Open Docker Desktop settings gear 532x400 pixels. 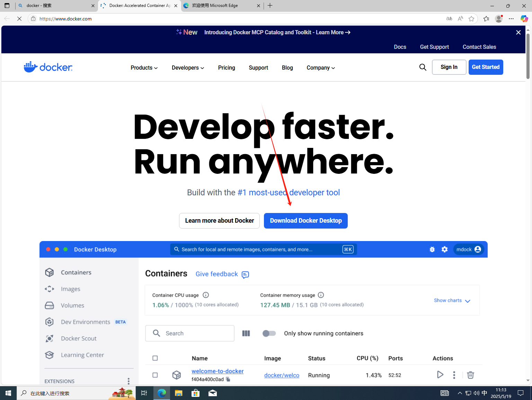tap(445, 249)
